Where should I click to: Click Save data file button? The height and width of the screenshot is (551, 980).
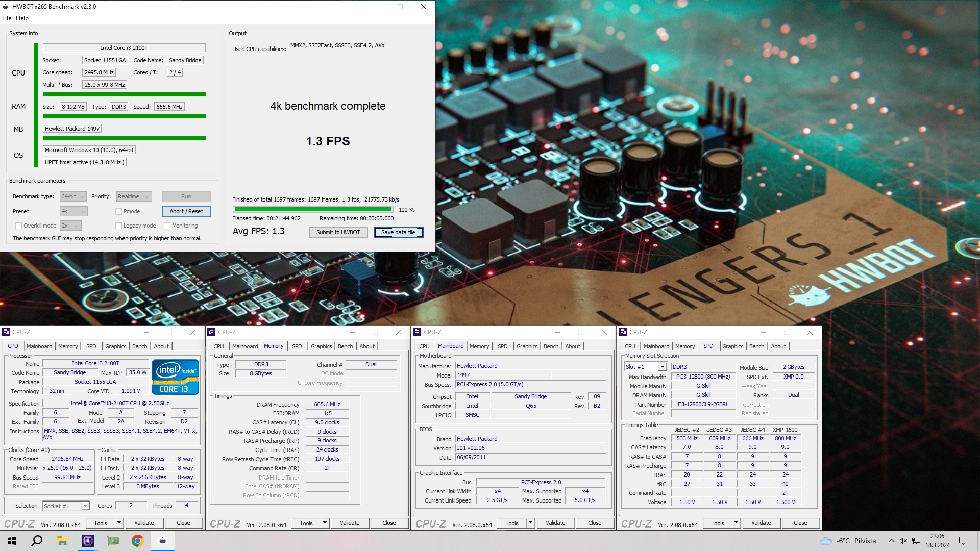398,232
